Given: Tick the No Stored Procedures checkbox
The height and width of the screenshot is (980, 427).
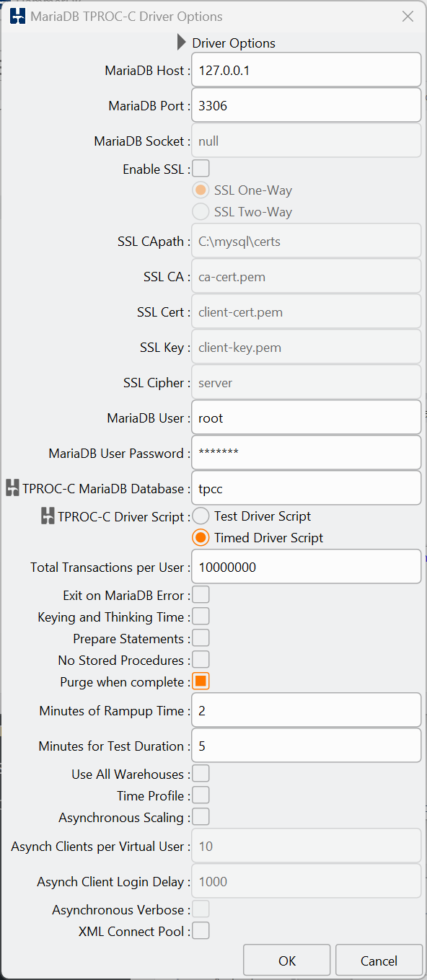Looking at the screenshot, I should (201, 660).
